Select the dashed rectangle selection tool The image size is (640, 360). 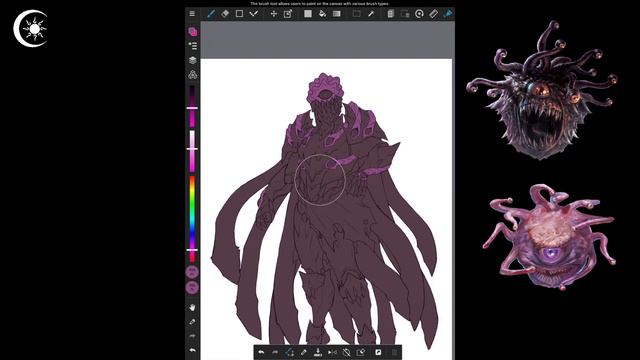tap(356, 13)
